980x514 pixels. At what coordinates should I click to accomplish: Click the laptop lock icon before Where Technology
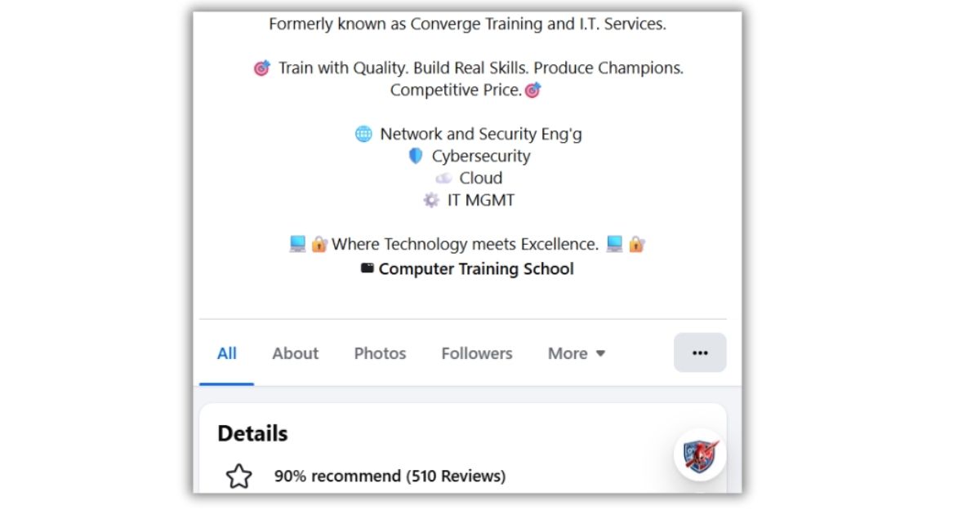[308, 244]
